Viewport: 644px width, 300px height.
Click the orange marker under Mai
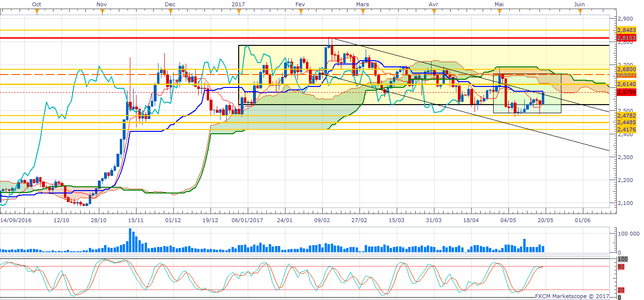[x=499, y=12]
